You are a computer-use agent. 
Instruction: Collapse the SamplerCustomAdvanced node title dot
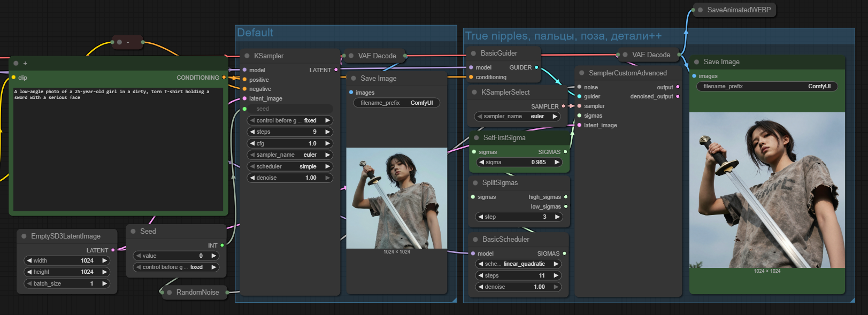(x=582, y=73)
